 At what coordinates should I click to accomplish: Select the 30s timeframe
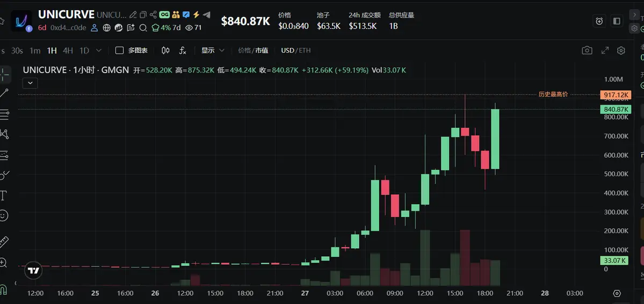(x=17, y=50)
